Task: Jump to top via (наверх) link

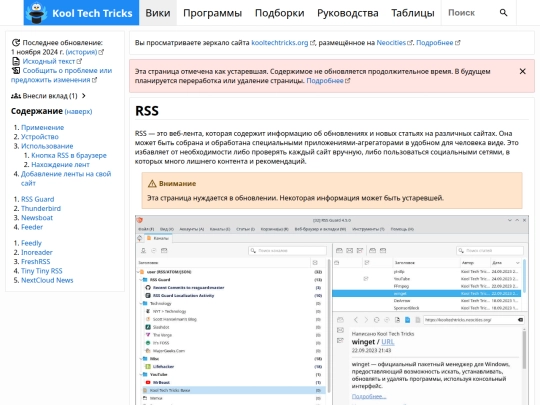Action: coord(78,112)
